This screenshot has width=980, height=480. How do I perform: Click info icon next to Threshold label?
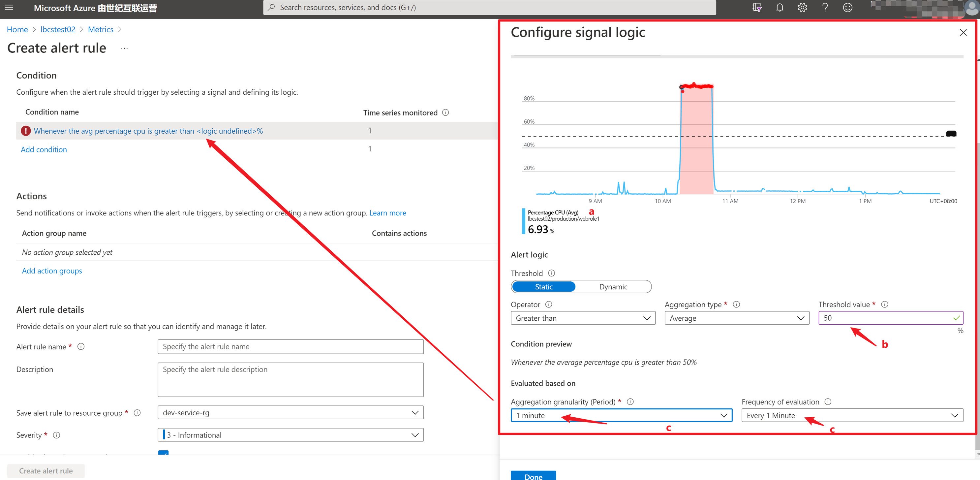[x=551, y=273]
